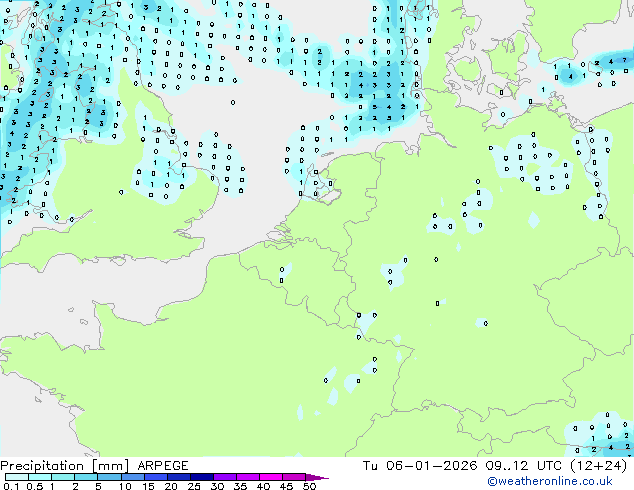Click the '15' scale label
Screen dimensions: 634x490
(148, 486)
